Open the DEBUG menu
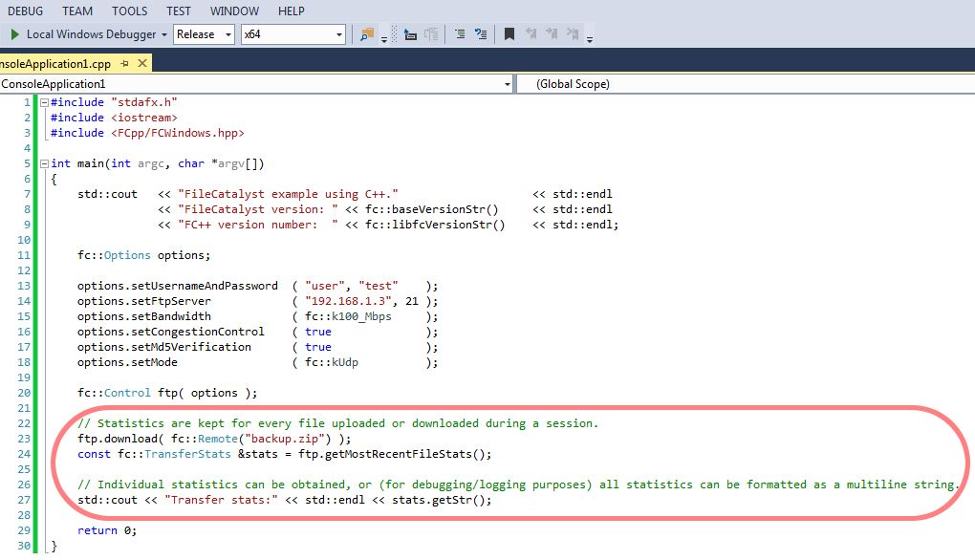Viewport: 975px width, 560px height. [x=27, y=11]
